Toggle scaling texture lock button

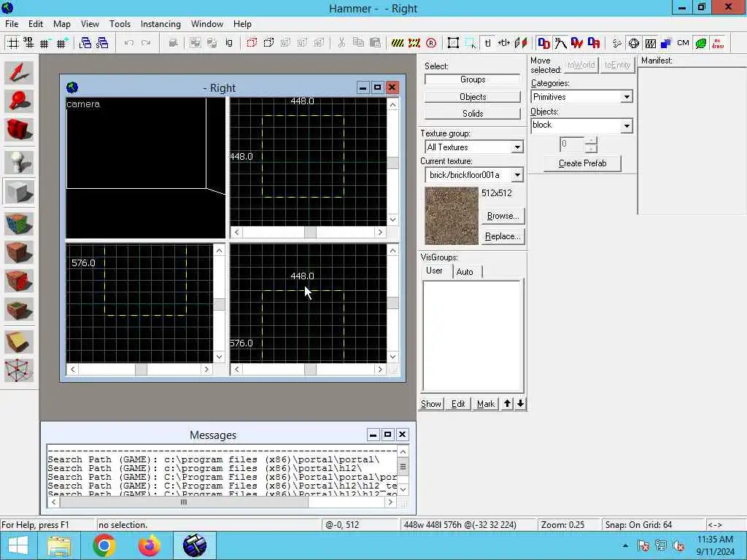[504, 43]
